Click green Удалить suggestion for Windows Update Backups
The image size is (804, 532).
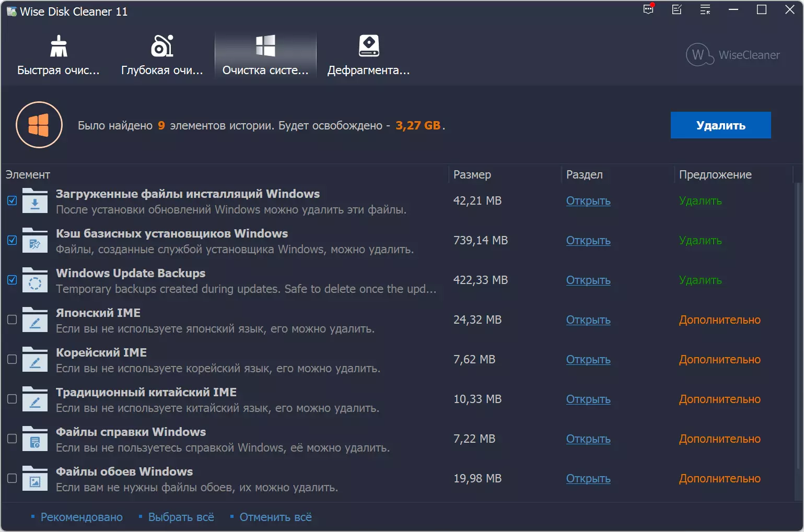[701, 280]
